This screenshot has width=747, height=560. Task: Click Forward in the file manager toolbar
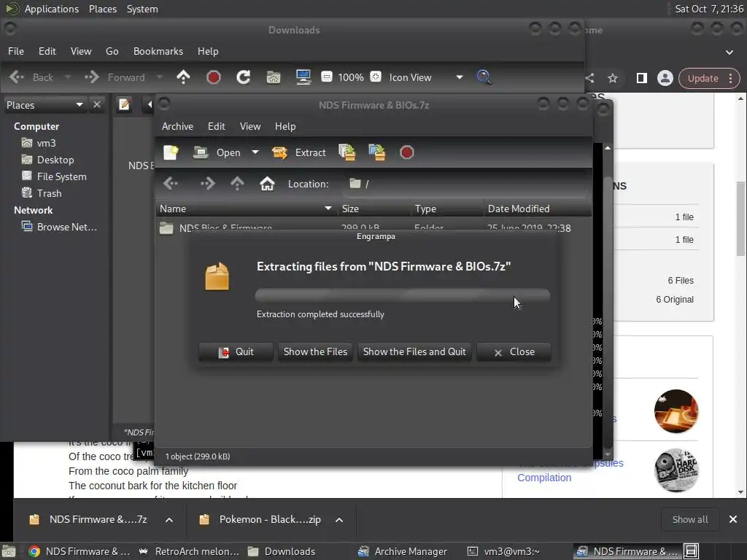(115, 77)
